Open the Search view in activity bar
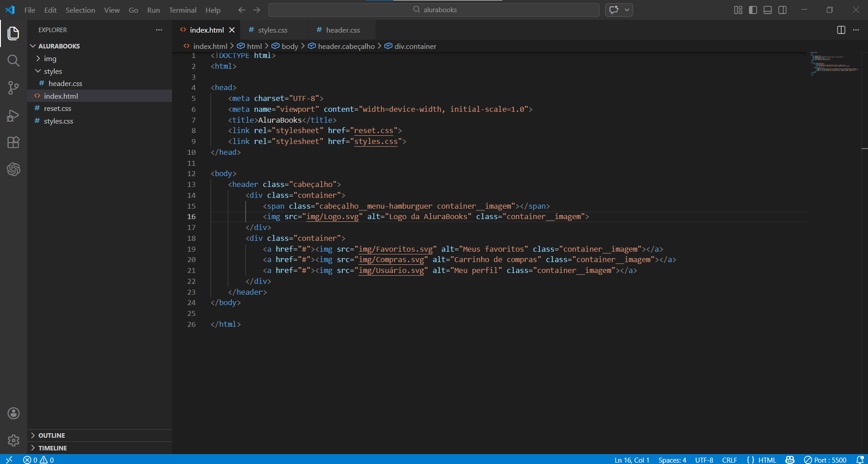868x464 pixels. [14, 61]
